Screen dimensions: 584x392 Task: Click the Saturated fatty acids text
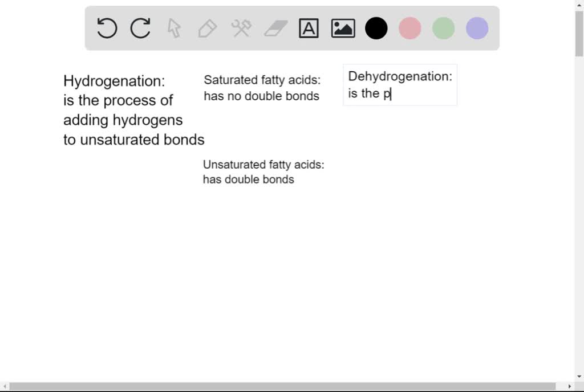[x=262, y=88]
